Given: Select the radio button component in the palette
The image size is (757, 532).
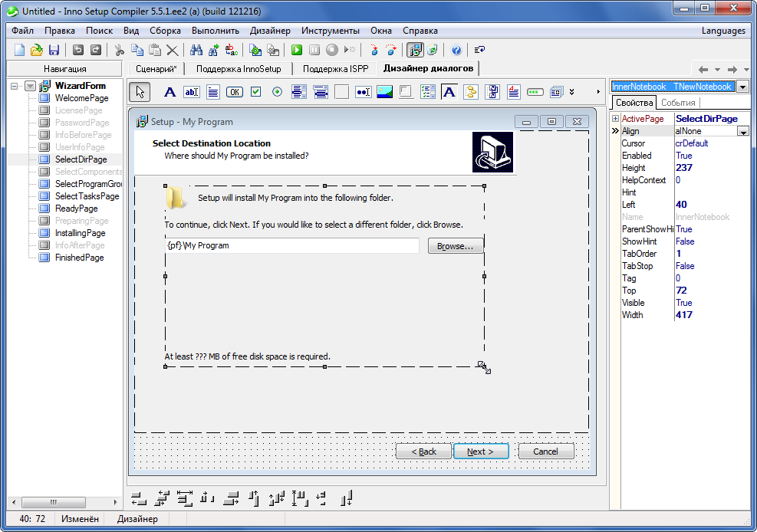Looking at the screenshot, I should click(278, 92).
